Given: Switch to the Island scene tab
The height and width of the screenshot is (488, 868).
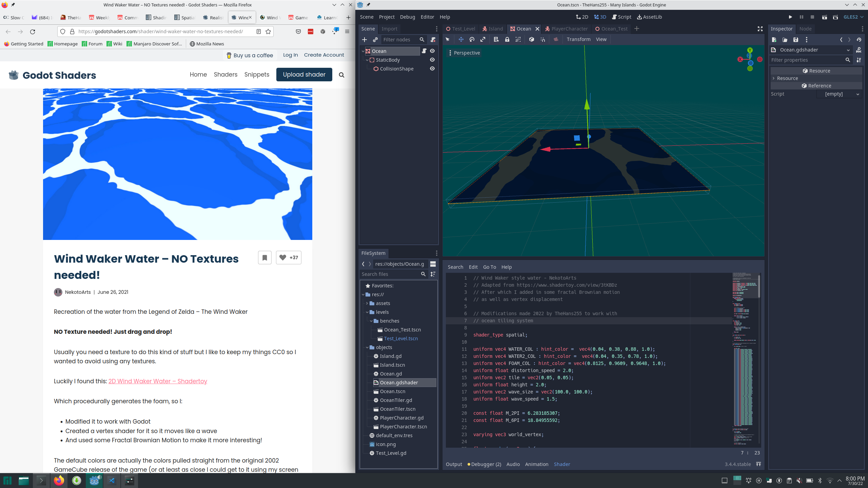Looking at the screenshot, I should click(493, 29).
